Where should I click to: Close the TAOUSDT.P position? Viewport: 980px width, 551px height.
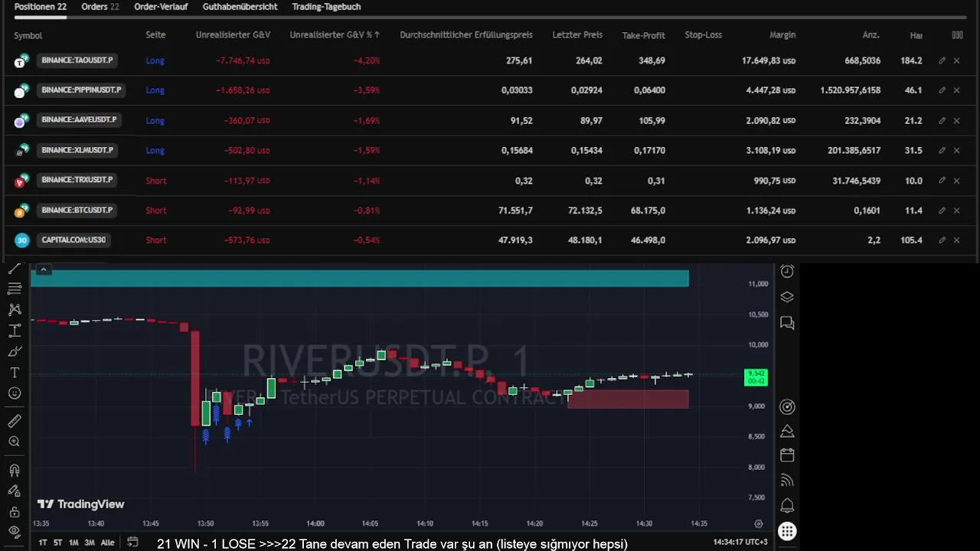pyautogui.click(x=956, y=60)
